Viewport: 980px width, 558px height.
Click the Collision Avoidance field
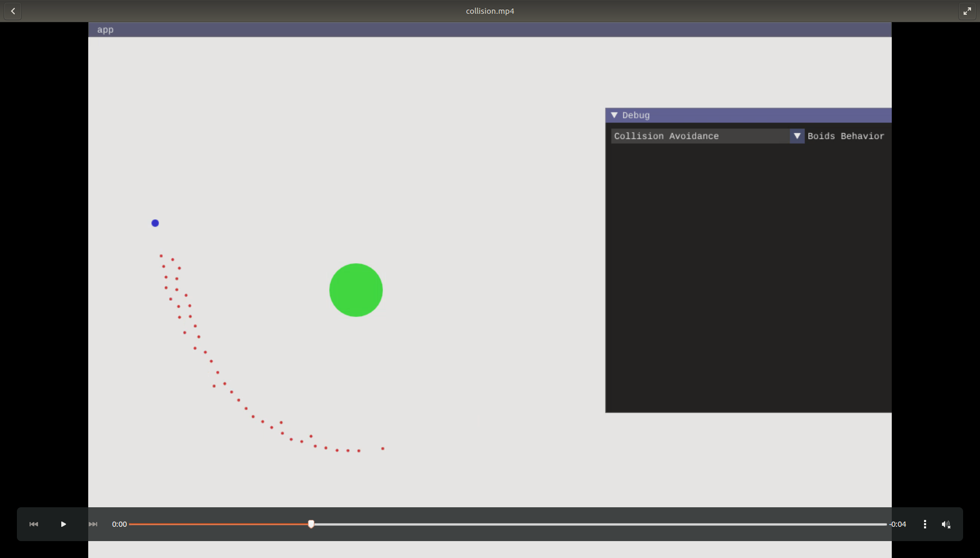click(700, 136)
